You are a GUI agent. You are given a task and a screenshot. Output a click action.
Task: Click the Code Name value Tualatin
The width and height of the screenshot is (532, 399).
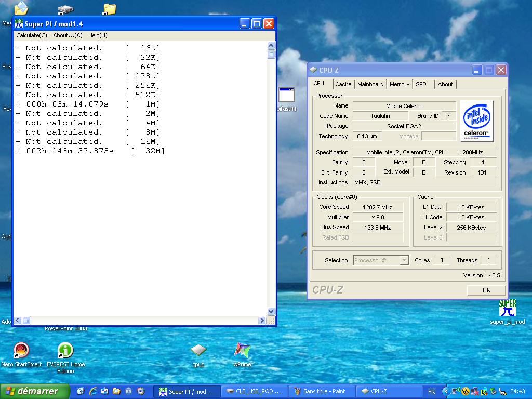click(x=380, y=116)
